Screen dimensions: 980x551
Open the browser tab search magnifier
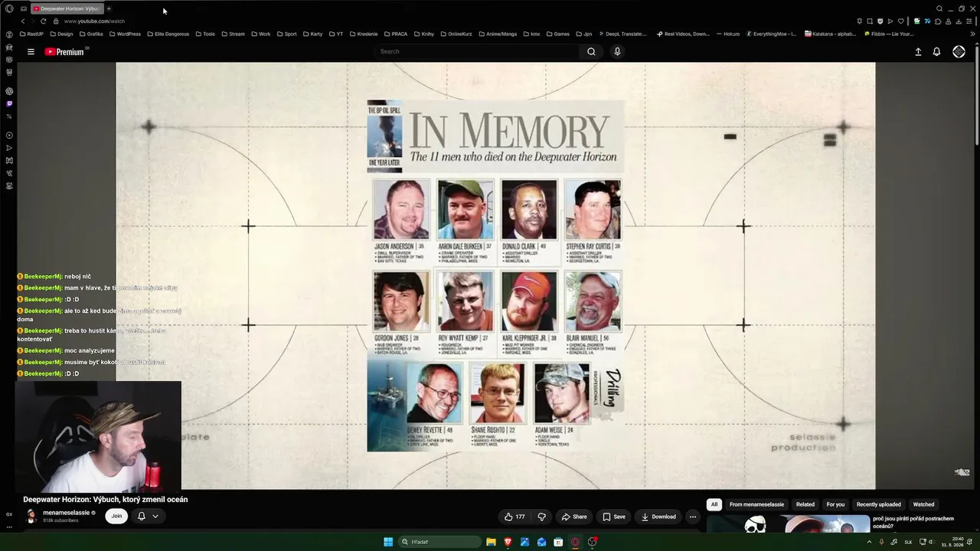[x=939, y=8]
